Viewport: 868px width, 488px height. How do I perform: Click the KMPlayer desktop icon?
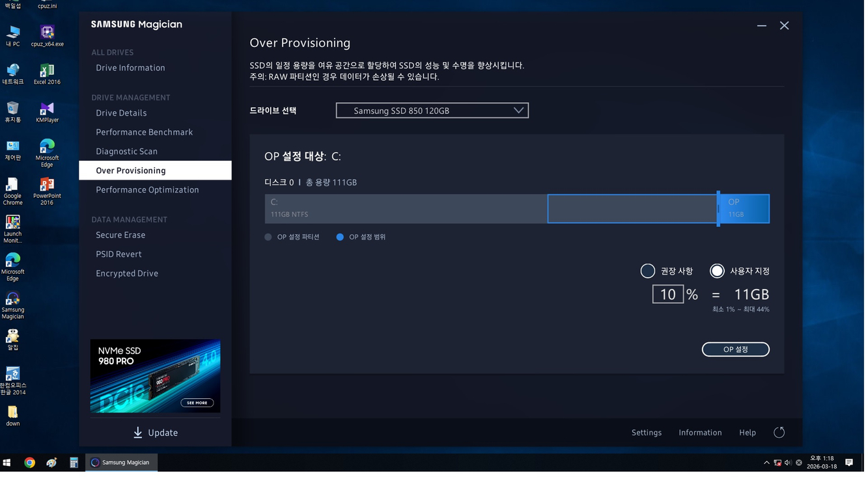(48, 113)
